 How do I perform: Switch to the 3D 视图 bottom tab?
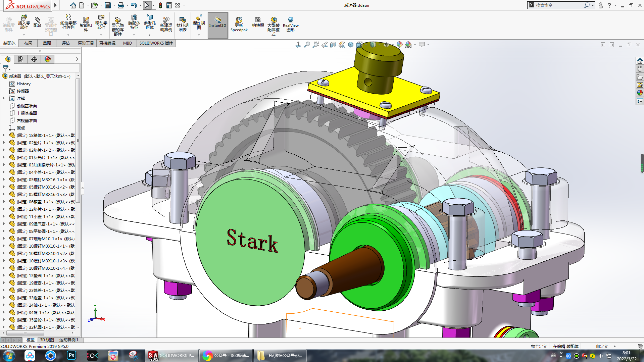47,340
